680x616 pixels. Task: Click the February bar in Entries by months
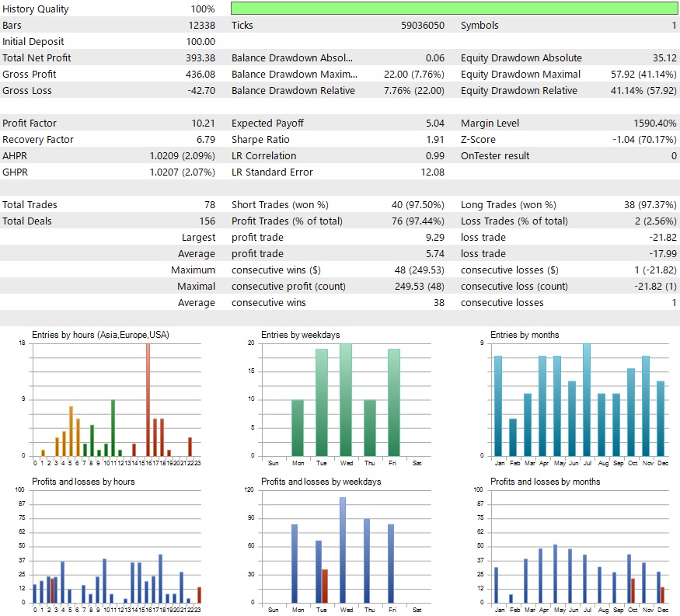(511, 437)
